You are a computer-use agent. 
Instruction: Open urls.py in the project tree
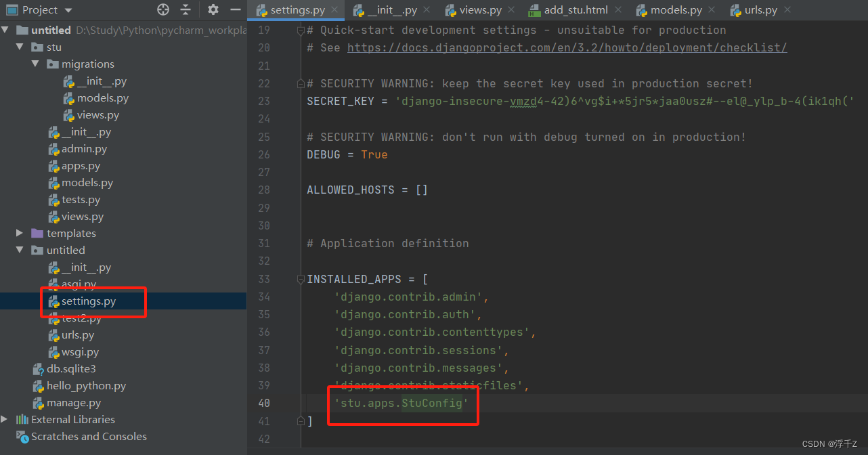click(78, 334)
